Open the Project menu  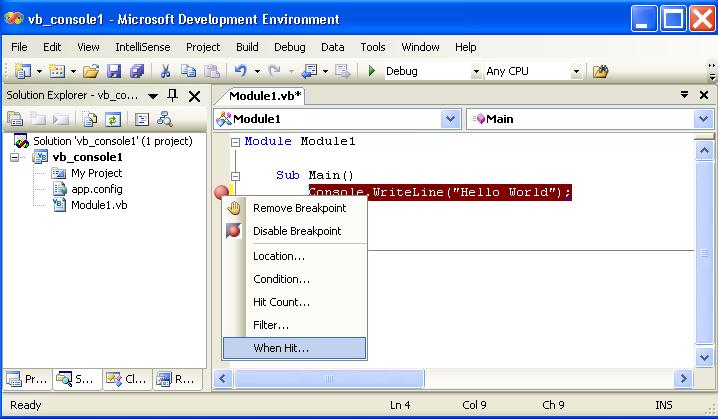click(203, 47)
